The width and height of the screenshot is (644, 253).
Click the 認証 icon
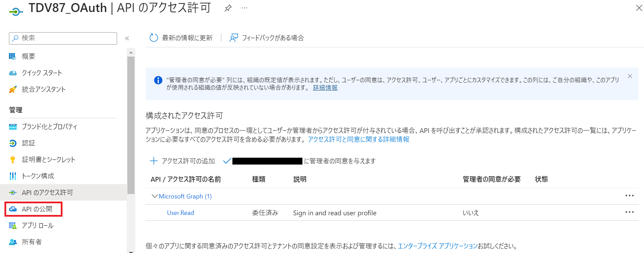click(13, 143)
